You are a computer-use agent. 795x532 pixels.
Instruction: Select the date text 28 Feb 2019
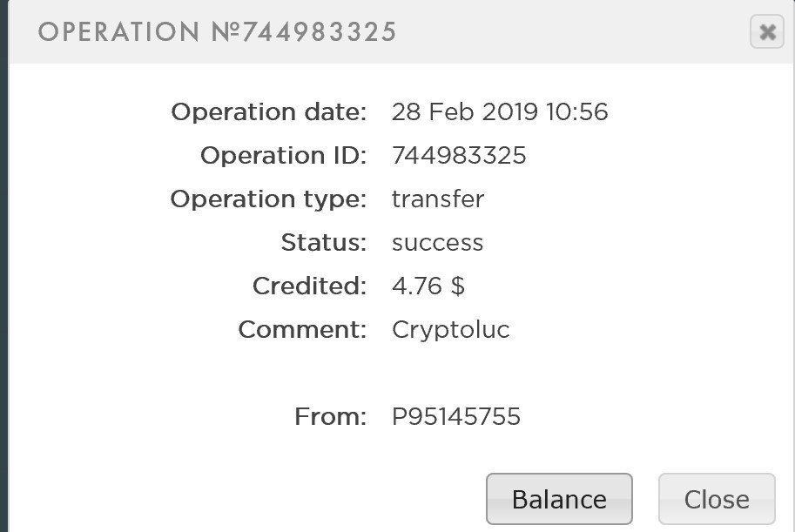(464, 112)
